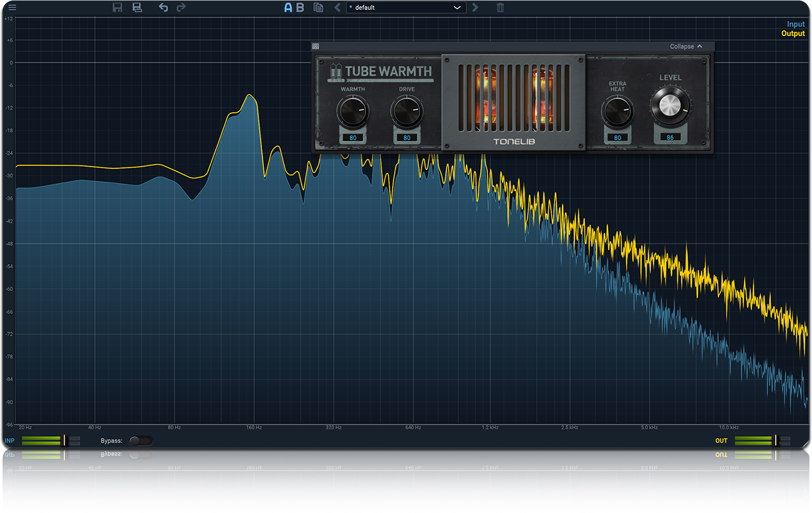Click the ToneLib tube grille display
812x513 pixels.
click(x=513, y=103)
